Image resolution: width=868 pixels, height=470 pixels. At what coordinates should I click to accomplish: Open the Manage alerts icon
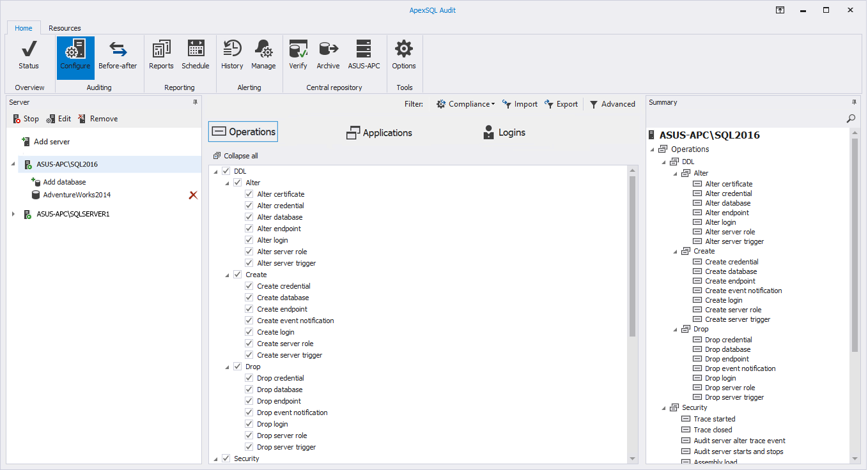(263, 56)
